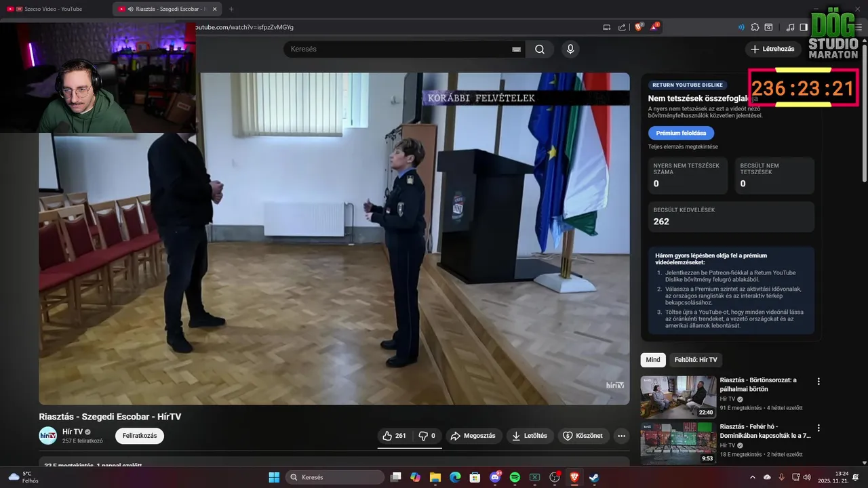Image resolution: width=868 pixels, height=488 pixels.
Task: Select the Mind filter chip
Action: (653, 360)
